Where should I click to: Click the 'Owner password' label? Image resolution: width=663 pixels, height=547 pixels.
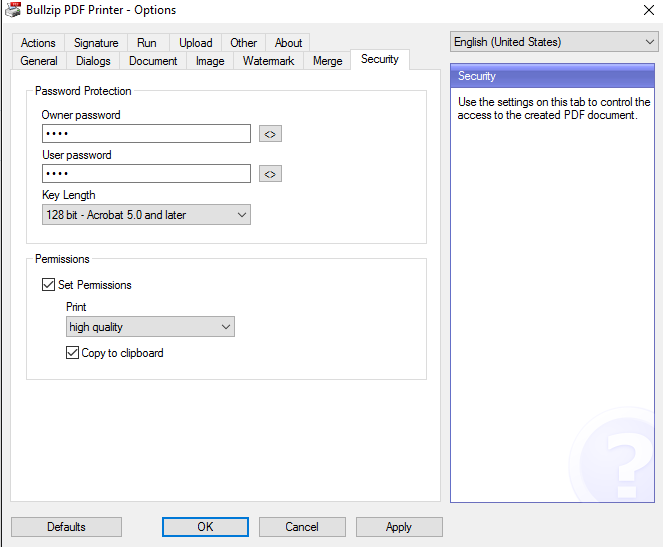[81, 115]
